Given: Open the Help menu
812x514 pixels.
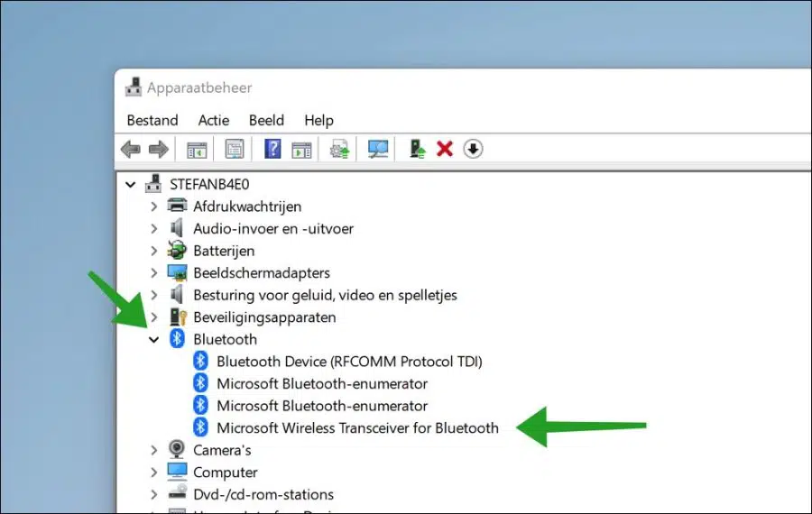Looking at the screenshot, I should click(318, 120).
